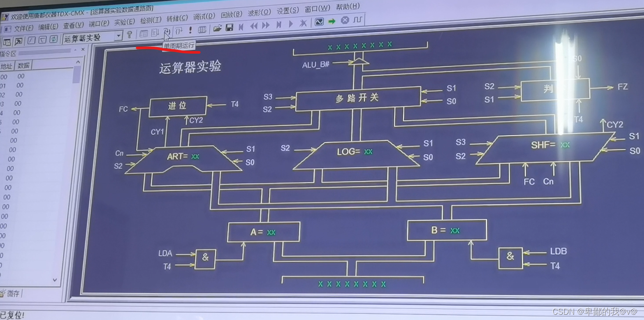The image size is (644, 320).
Task: Select the 单周期运行 single-cycle run icon
Action: click(x=167, y=31)
